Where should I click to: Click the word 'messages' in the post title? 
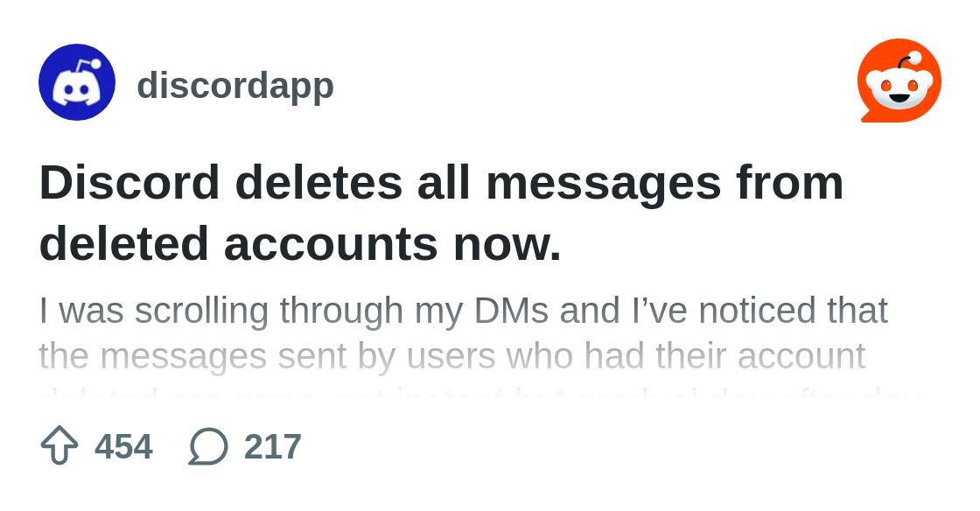[x=603, y=185]
